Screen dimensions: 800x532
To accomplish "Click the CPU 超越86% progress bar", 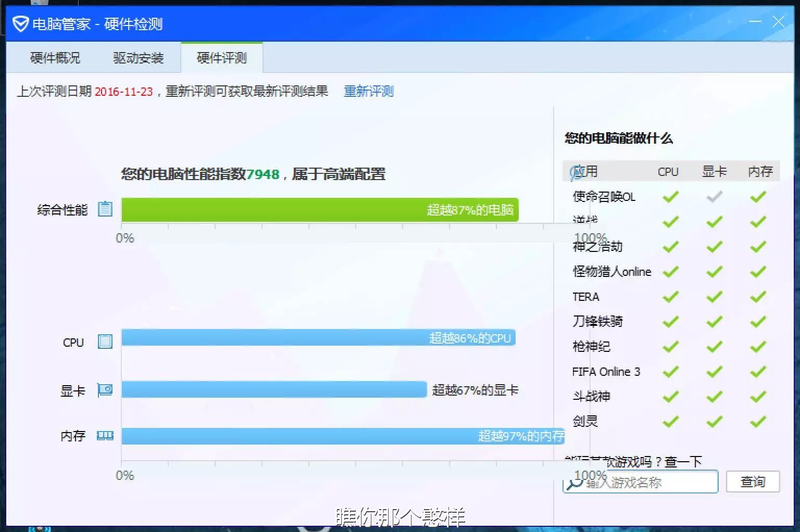I will click(x=318, y=337).
